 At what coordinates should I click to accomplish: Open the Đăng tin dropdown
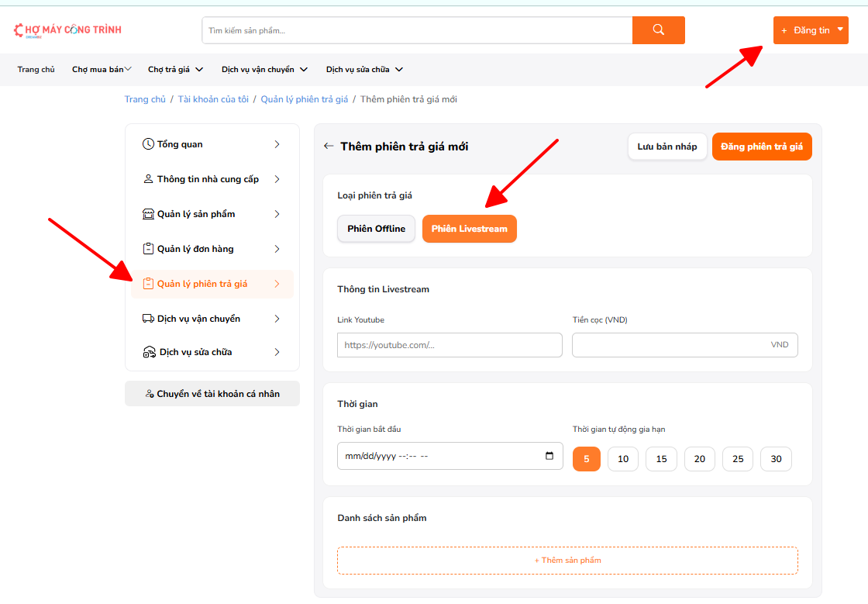click(x=811, y=30)
